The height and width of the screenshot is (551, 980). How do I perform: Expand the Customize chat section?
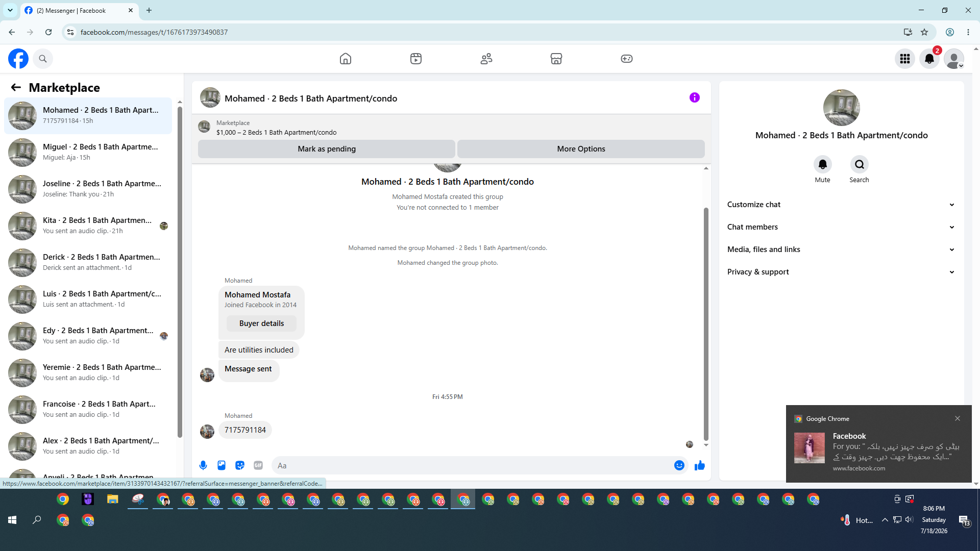841,205
